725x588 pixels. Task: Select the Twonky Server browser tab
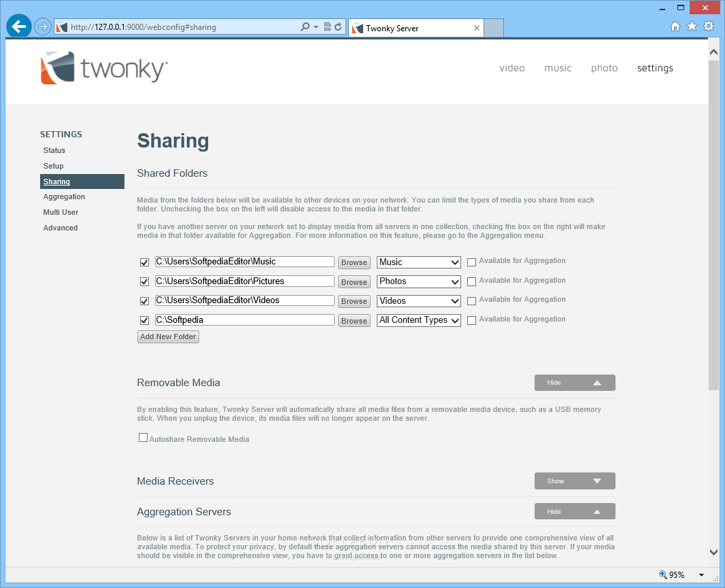(416, 28)
